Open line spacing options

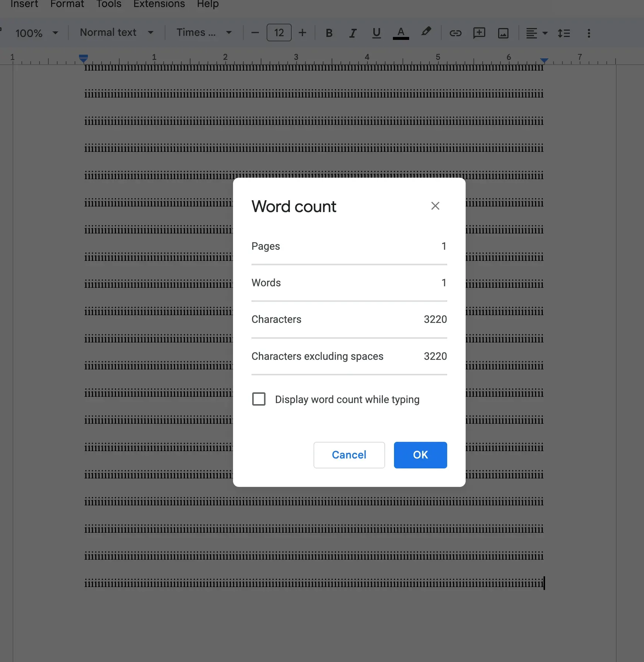tap(564, 33)
